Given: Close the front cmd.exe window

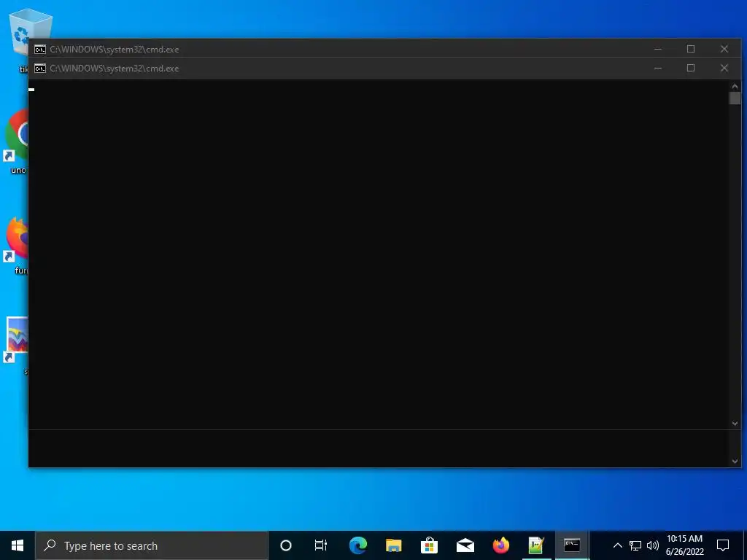Looking at the screenshot, I should [724, 68].
